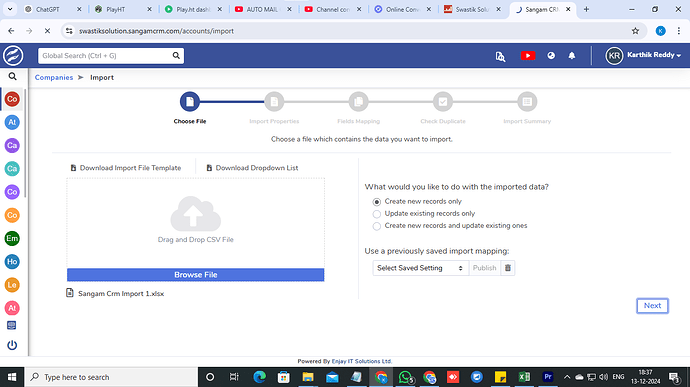Screen dimensions: 690x387
Task: Open Excel from the Windows taskbar
Action: pos(524,377)
